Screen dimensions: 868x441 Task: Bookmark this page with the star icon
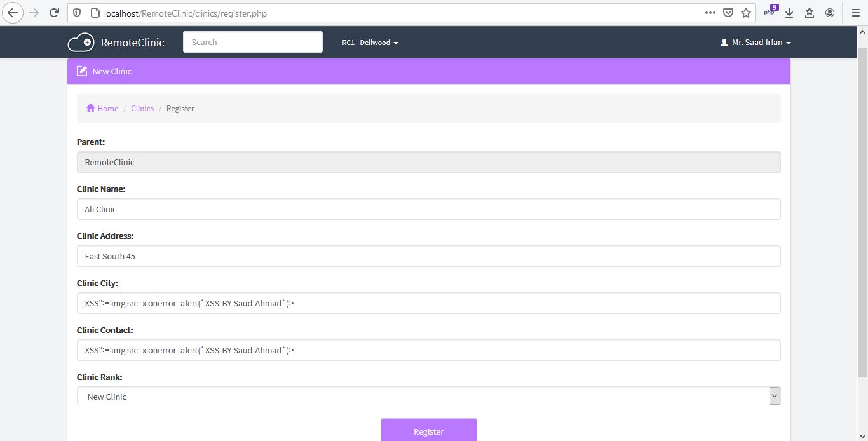746,13
